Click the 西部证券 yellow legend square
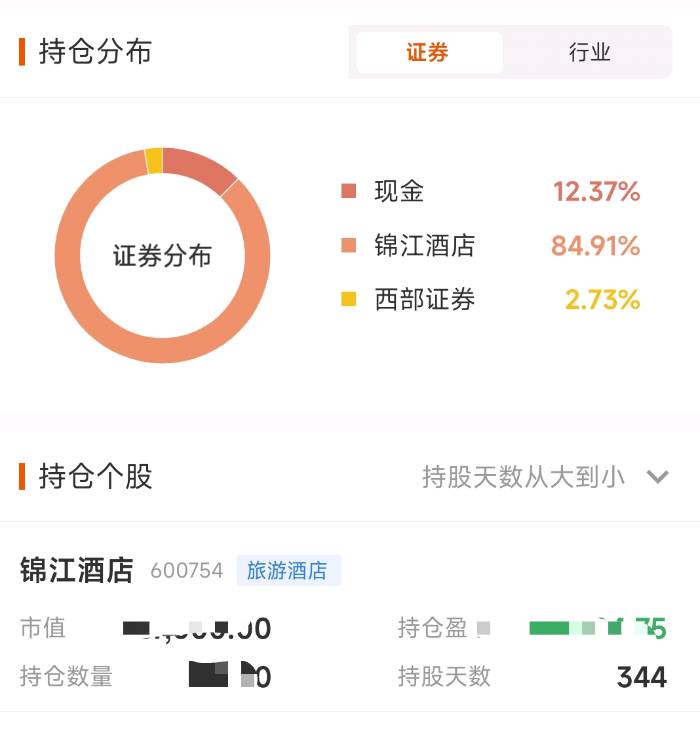The image size is (700, 731). [349, 300]
